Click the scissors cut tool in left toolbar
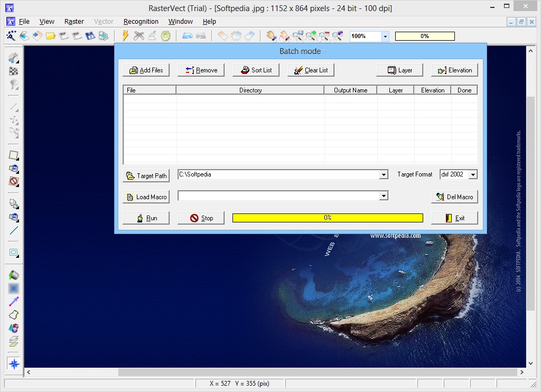 13,58
